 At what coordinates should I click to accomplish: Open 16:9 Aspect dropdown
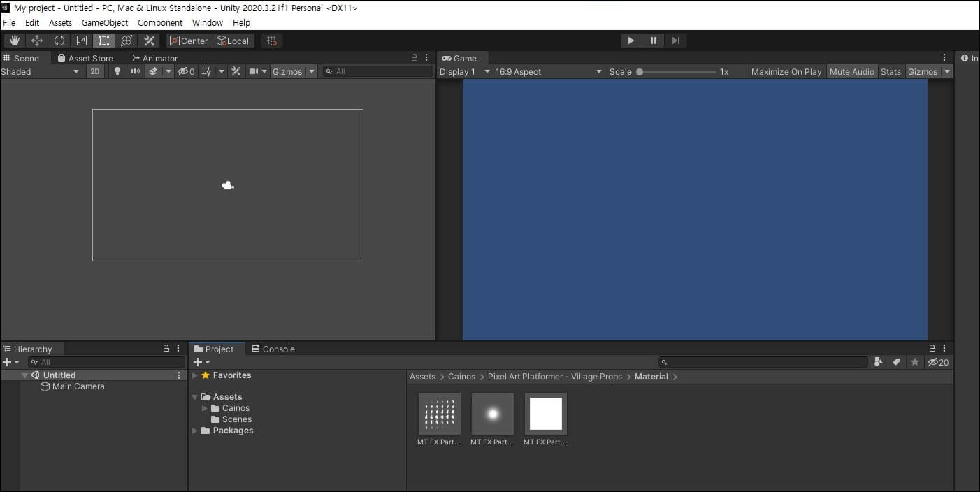(549, 71)
